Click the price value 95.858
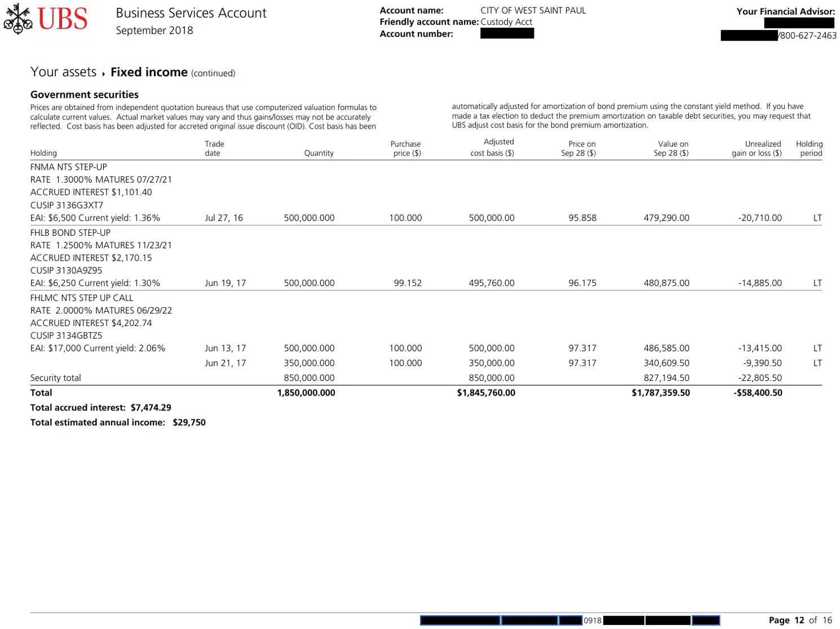 point(582,218)
